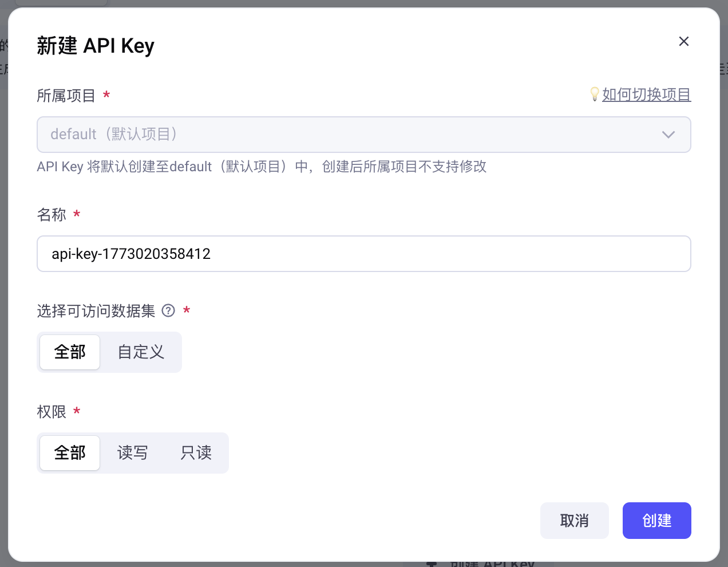Click the 选择可访问数据集 label
Viewport: 728px width, 567px height.
pos(96,311)
